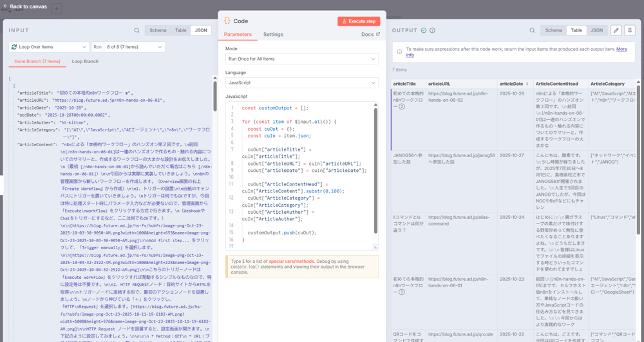
Task: Open the Mode dropdown (Run Once for All Items)
Action: coord(301,59)
